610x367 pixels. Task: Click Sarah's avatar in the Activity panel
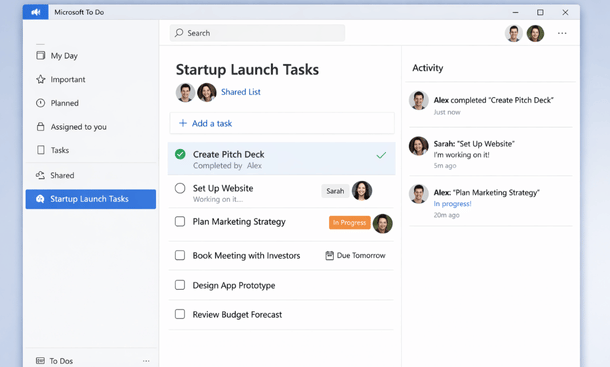(419, 146)
